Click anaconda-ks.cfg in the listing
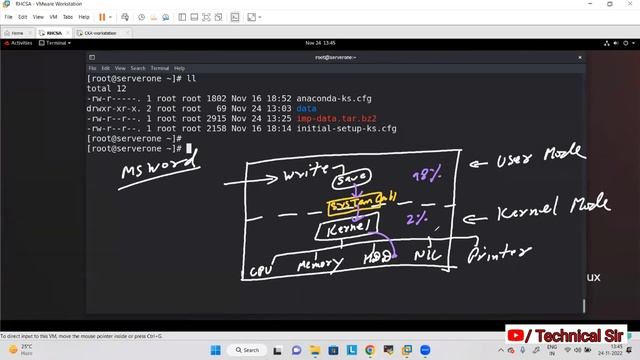The width and height of the screenshot is (640, 360). click(334, 99)
